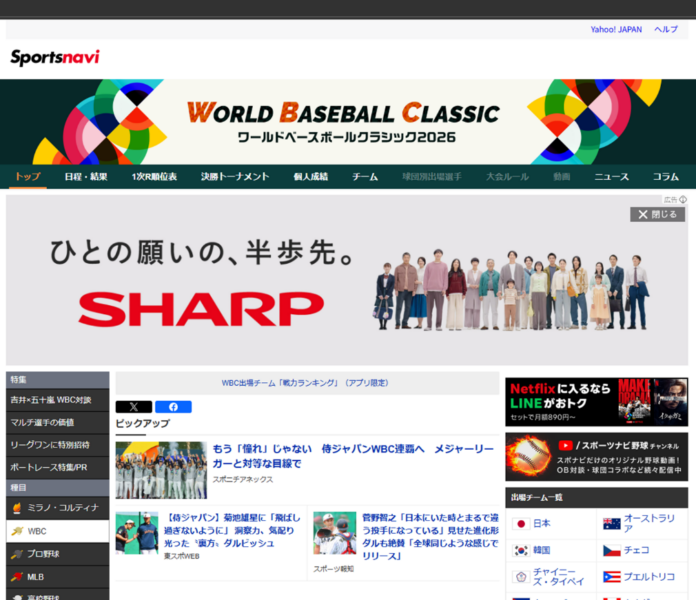The width and height of the screenshot is (696, 600).
Task: Share the page on Facebook
Action: tap(173, 407)
